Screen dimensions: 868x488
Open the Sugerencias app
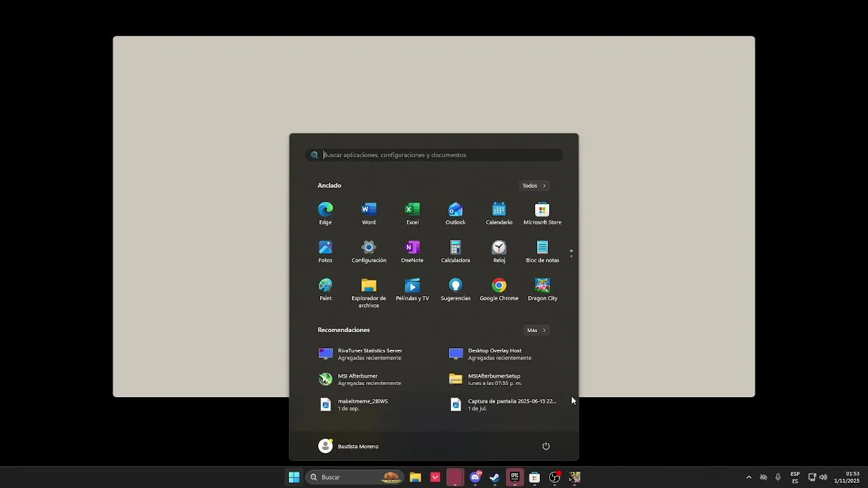(456, 289)
